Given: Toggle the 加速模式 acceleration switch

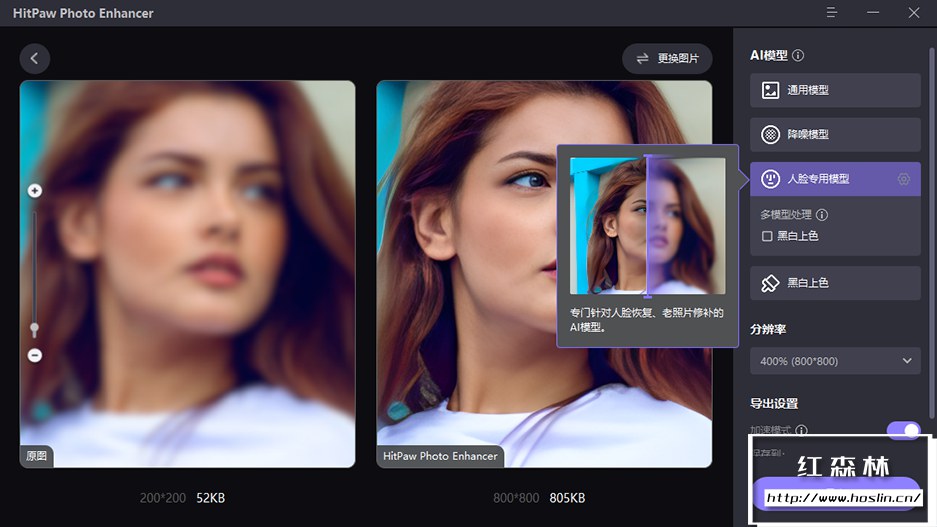Looking at the screenshot, I should pyautogui.click(x=903, y=430).
